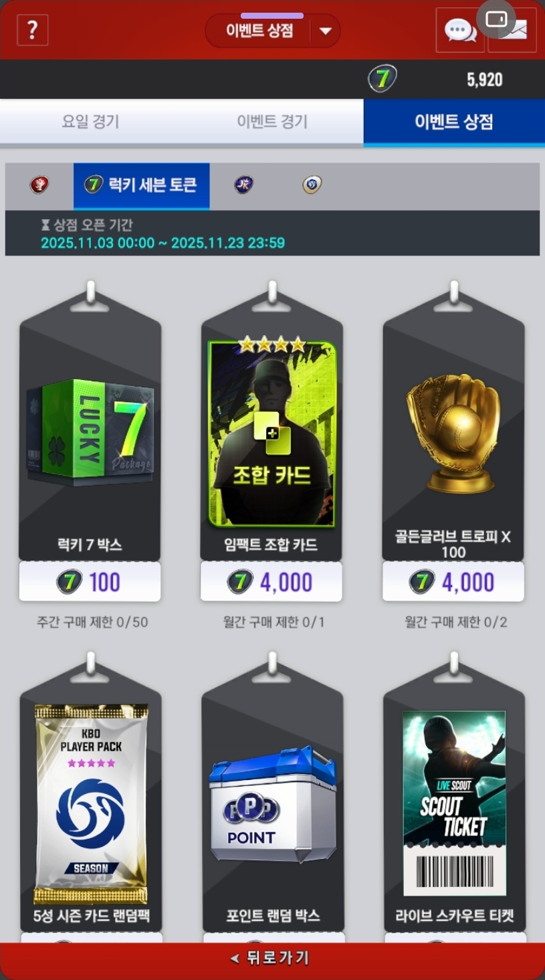Select the blue emblem token shop tab
Image resolution: width=545 pixels, height=980 pixels.
312,185
